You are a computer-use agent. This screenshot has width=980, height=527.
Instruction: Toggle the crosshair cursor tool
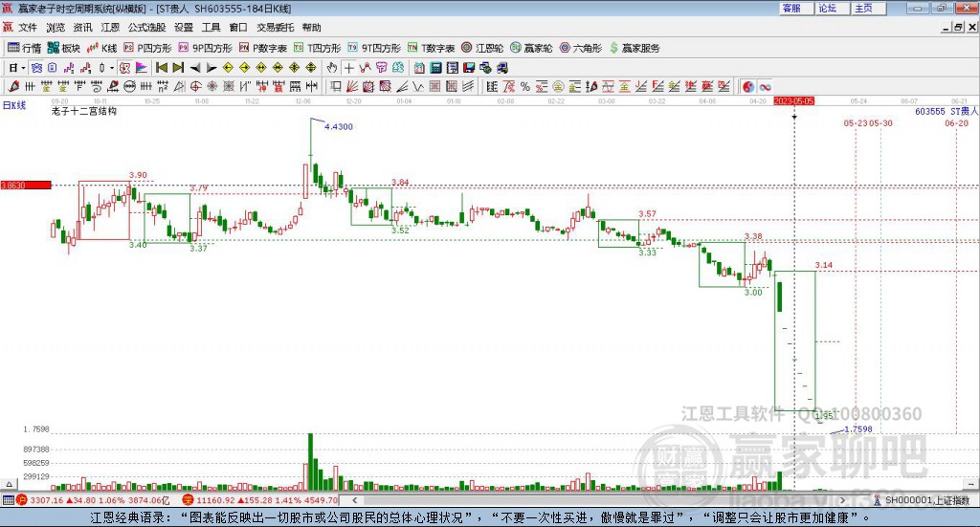pos(348,68)
